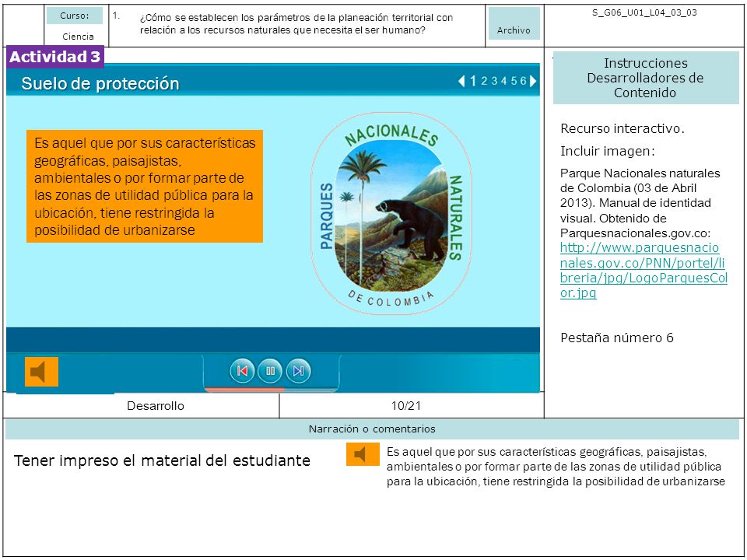Select page 4 in the slide navigator

[503, 81]
